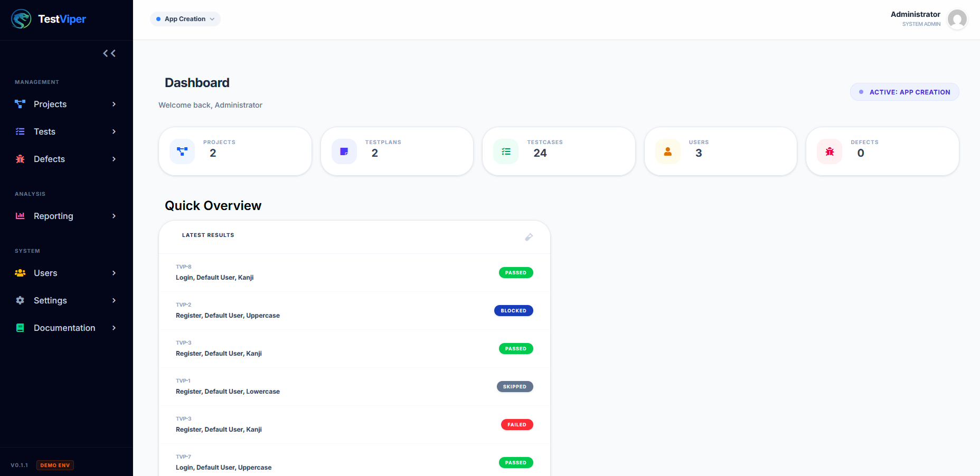Open the App Creation project dropdown
980x476 pixels.
(185, 18)
